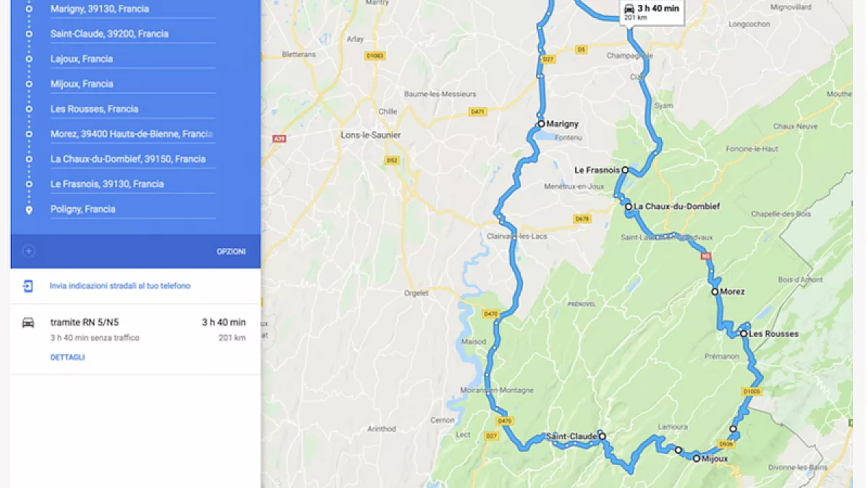
Task: Open the OPZIONI route options
Action: (231, 252)
